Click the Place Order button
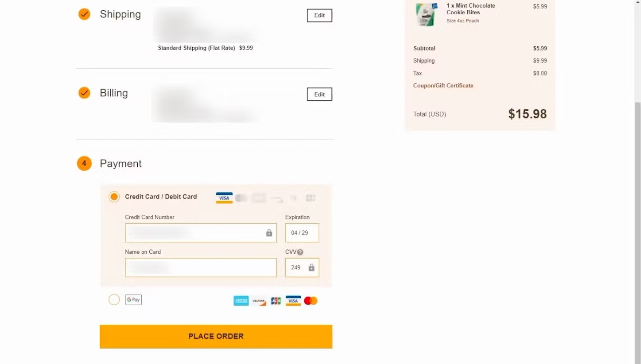The height and width of the screenshot is (364, 641). pos(216,336)
